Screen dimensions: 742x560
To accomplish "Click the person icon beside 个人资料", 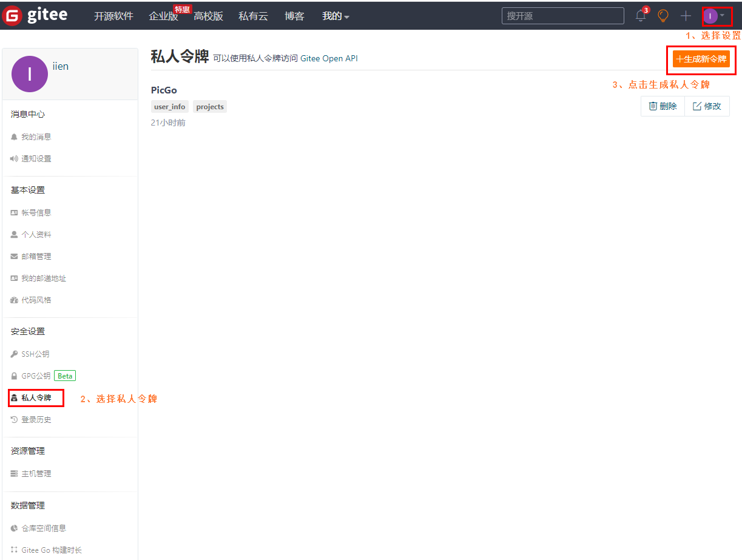I will pyautogui.click(x=14, y=235).
